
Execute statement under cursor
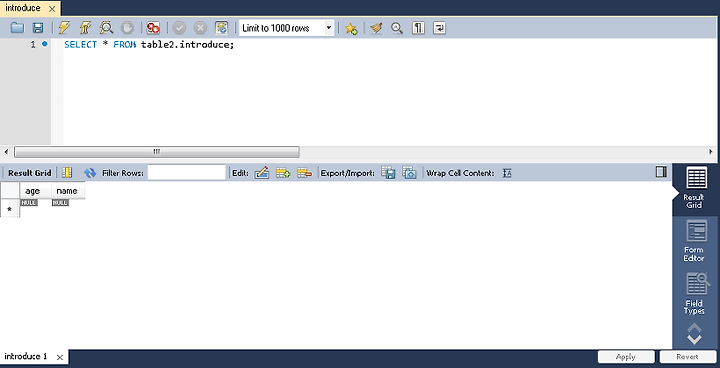85,28
